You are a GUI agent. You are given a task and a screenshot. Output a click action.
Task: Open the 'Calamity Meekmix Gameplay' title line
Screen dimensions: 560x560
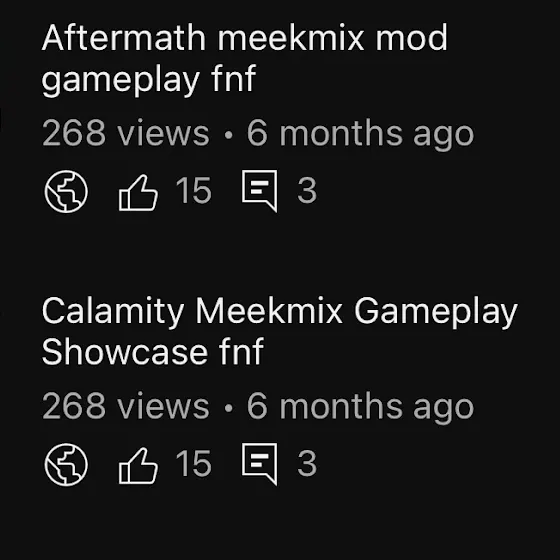click(x=280, y=311)
